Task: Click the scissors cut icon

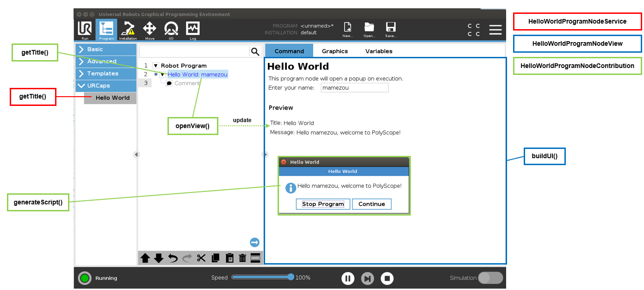Action: [201, 258]
